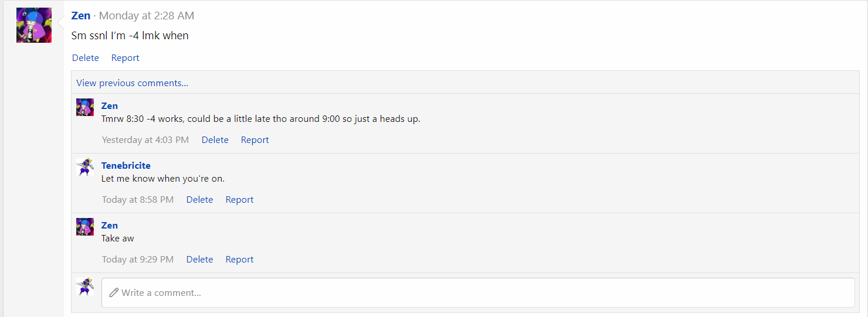868x317 pixels.
Task: Delete Tenebricite's comment from 8:58 PM
Action: 200,199
